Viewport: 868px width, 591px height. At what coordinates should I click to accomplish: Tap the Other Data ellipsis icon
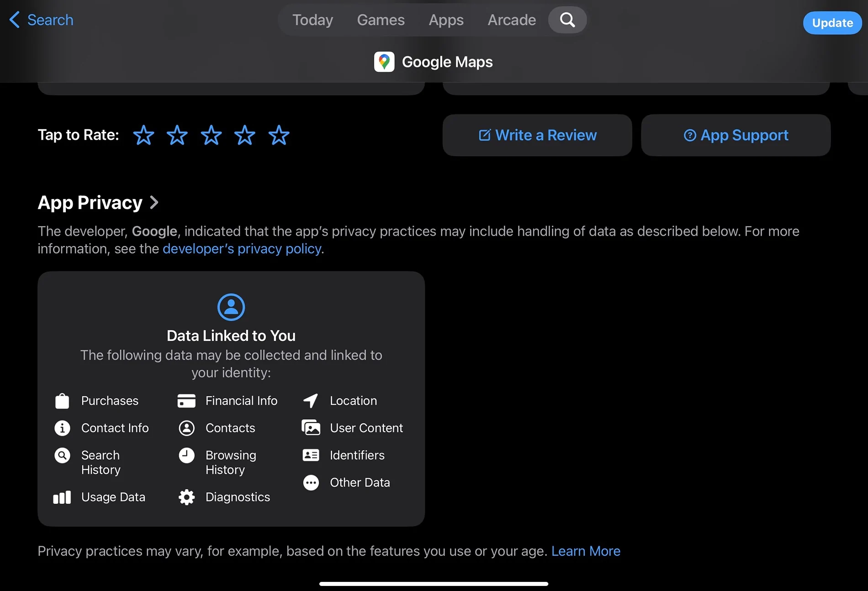point(311,483)
